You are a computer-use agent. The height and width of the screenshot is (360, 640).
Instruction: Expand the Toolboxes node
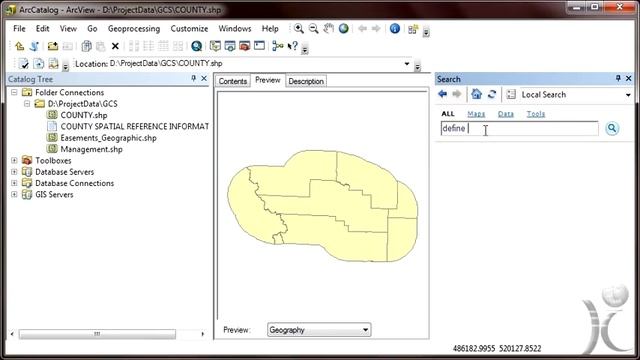click(14, 160)
